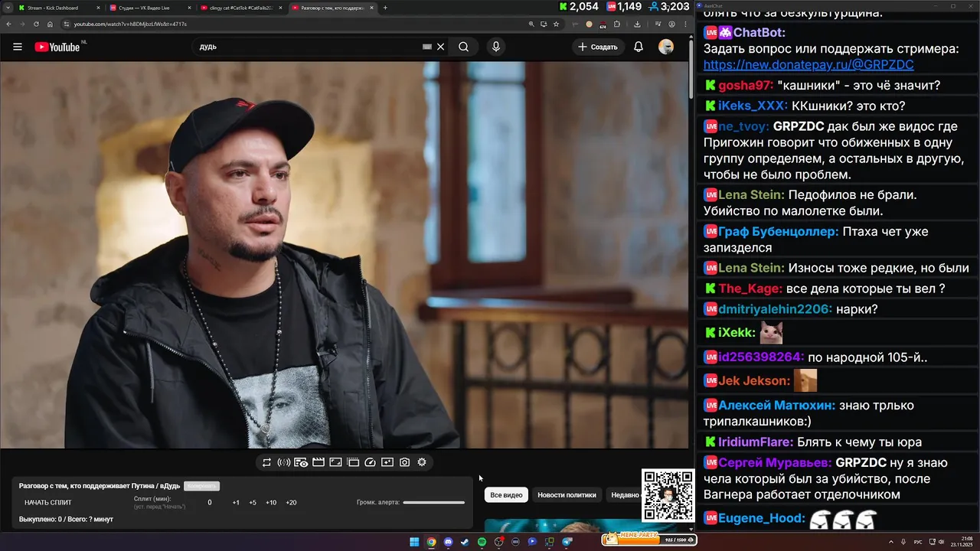
Task: Open playback speed gauge icon
Action: pyautogui.click(x=370, y=462)
